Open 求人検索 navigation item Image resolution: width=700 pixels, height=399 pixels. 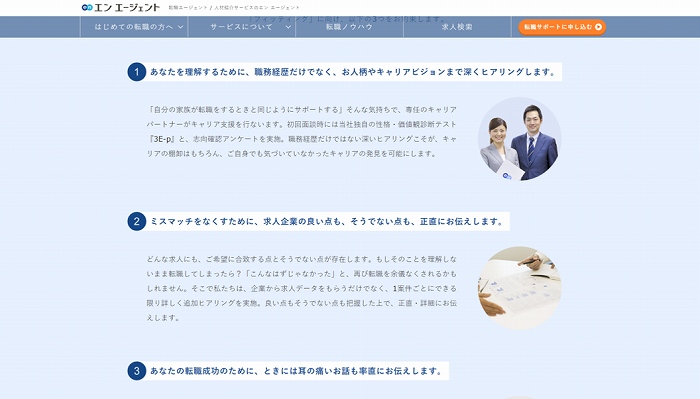pos(457,27)
